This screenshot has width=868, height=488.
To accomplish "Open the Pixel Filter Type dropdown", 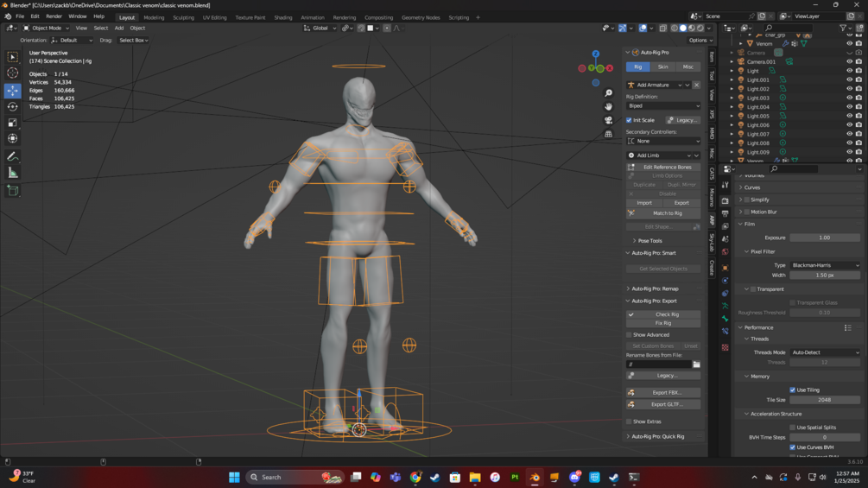I will [825, 265].
